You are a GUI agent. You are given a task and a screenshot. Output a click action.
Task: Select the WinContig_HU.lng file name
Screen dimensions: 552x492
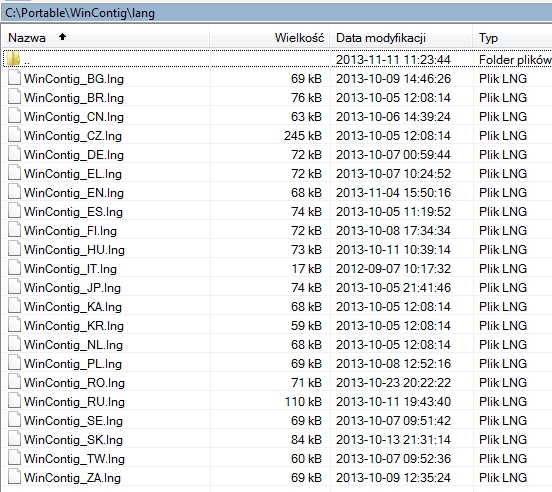coord(74,250)
